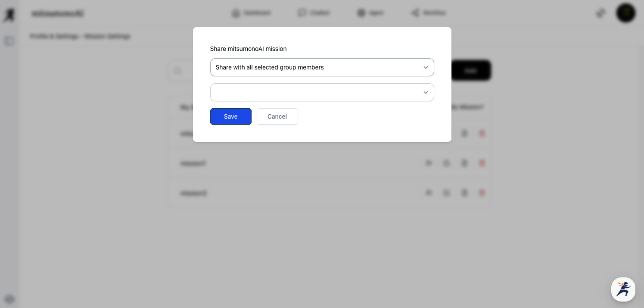Open the running ninja assistant widget
This screenshot has height=308, width=644.
[x=623, y=289]
